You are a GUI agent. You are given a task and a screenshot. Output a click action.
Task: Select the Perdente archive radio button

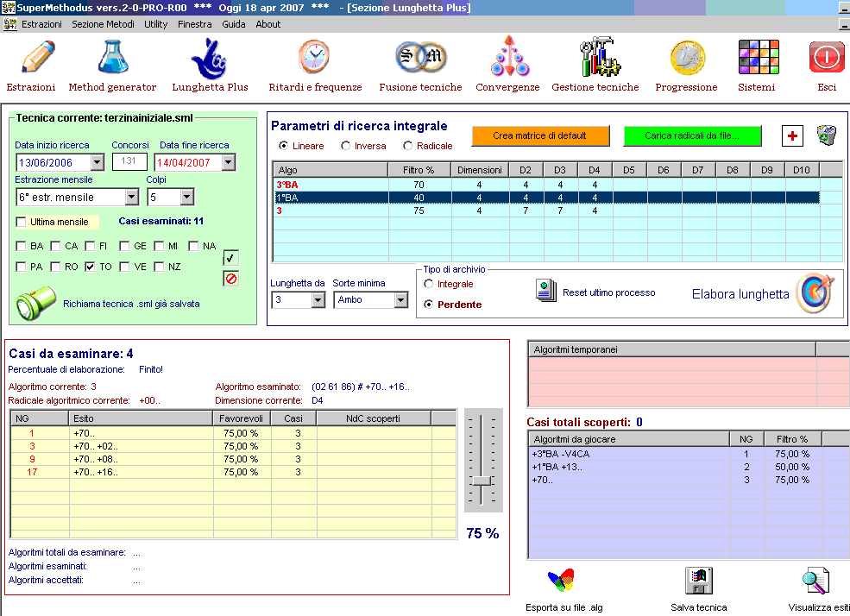click(x=428, y=305)
